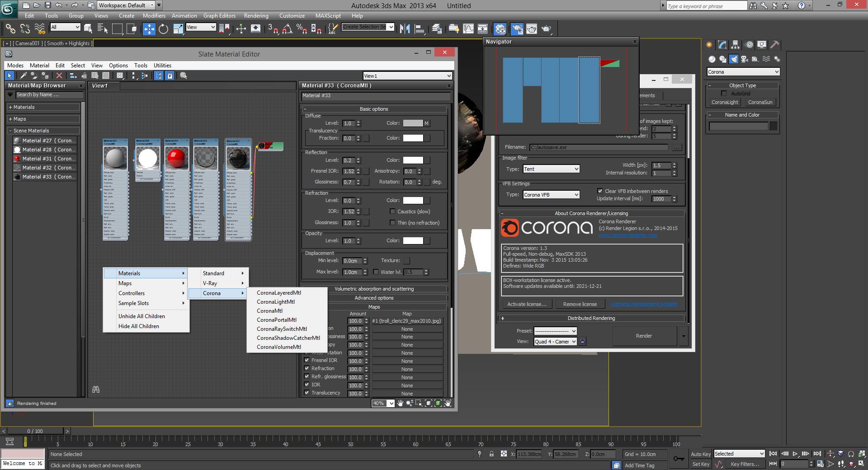
Task: Click Slate editor Select Tool arrow
Action: click(x=9, y=75)
